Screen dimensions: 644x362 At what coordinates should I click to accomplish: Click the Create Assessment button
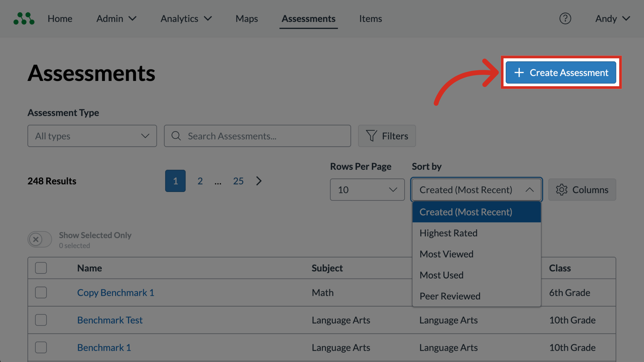click(561, 72)
